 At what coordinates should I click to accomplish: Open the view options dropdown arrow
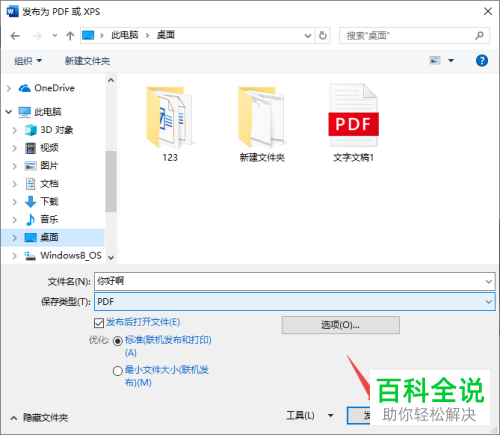coord(451,61)
